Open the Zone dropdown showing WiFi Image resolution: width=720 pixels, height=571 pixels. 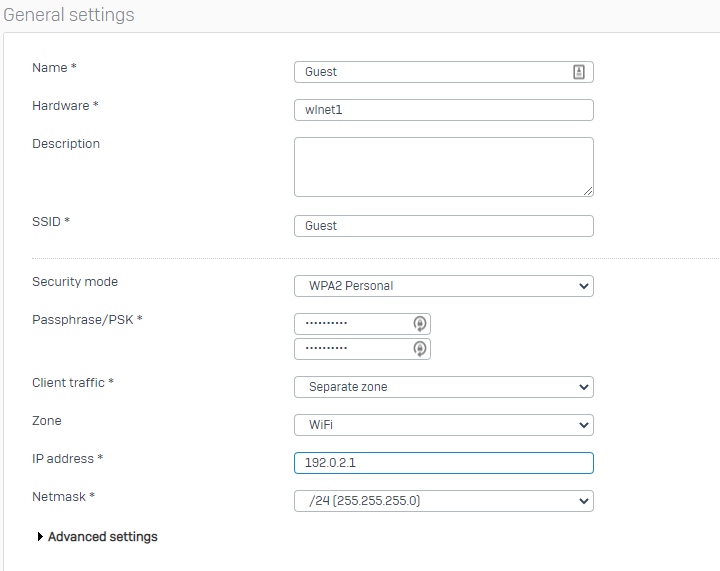[x=443, y=425]
